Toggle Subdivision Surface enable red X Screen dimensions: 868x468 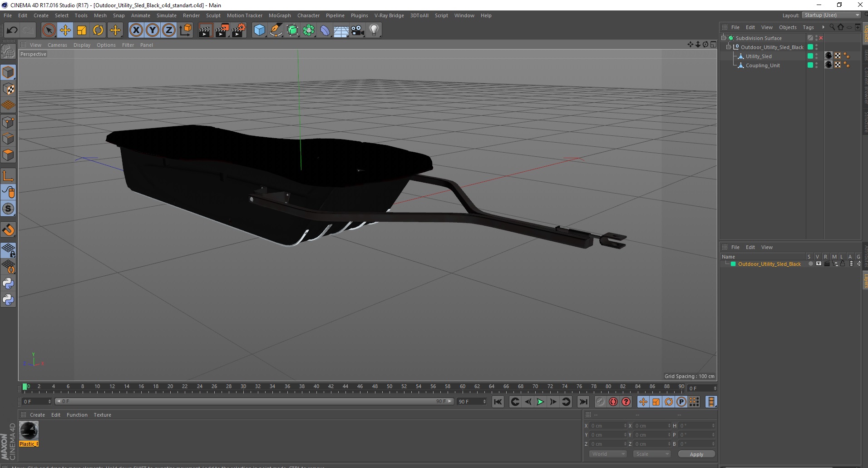pyautogui.click(x=821, y=38)
